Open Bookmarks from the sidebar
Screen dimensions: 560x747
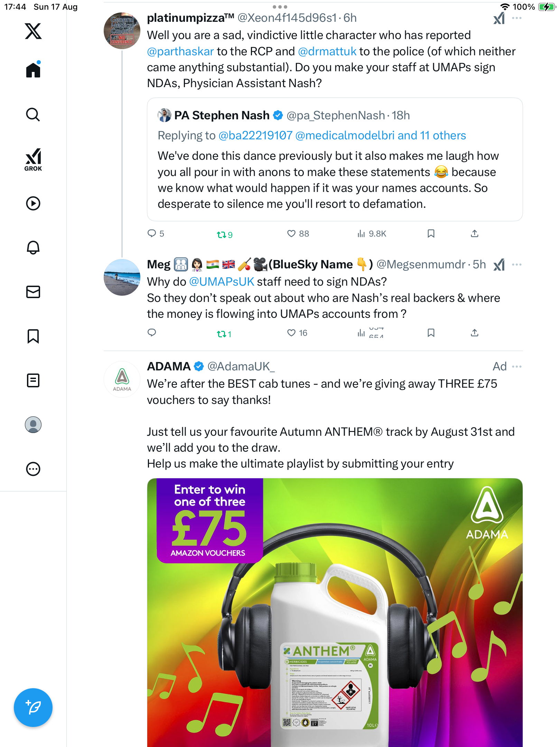33,336
